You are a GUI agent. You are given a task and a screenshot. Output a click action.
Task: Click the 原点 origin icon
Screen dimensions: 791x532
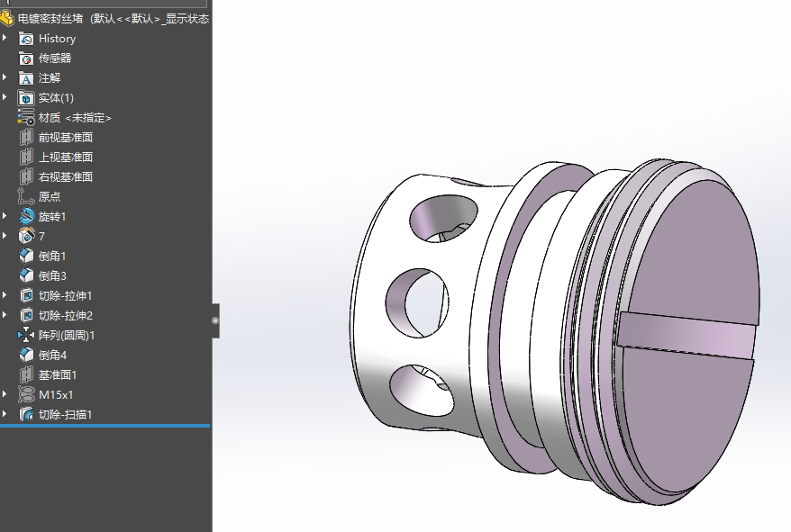pyautogui.click(x=26, y=196)
